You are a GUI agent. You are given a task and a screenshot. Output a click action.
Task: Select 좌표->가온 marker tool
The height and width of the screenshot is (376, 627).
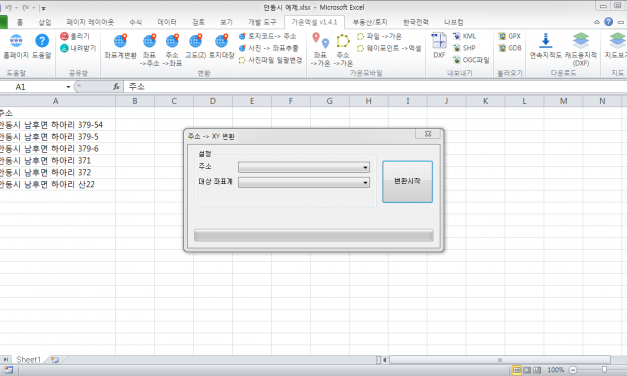pyautogui.click(x=320, y=50)
